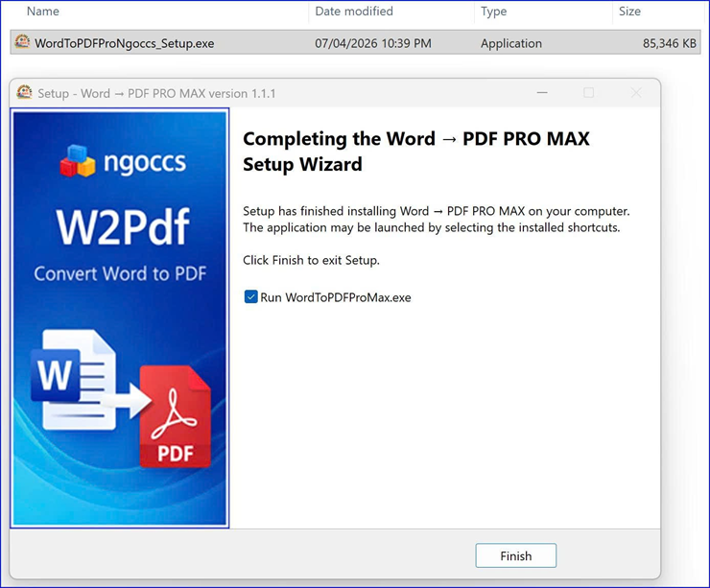The image size is (710, 588).
Task: Click the large W2Pdf text in banner
Action: (x=121, y=225)
